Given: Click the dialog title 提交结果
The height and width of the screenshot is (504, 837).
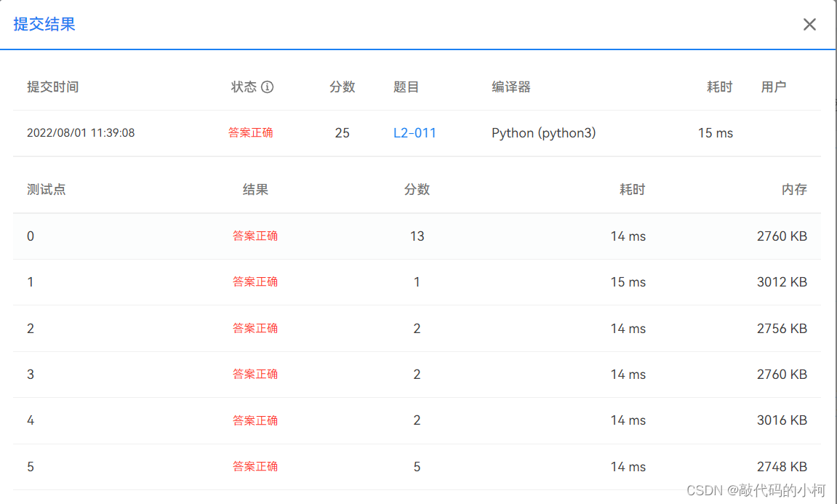Looking at the screenshot, I should click(x=44, y=24).
